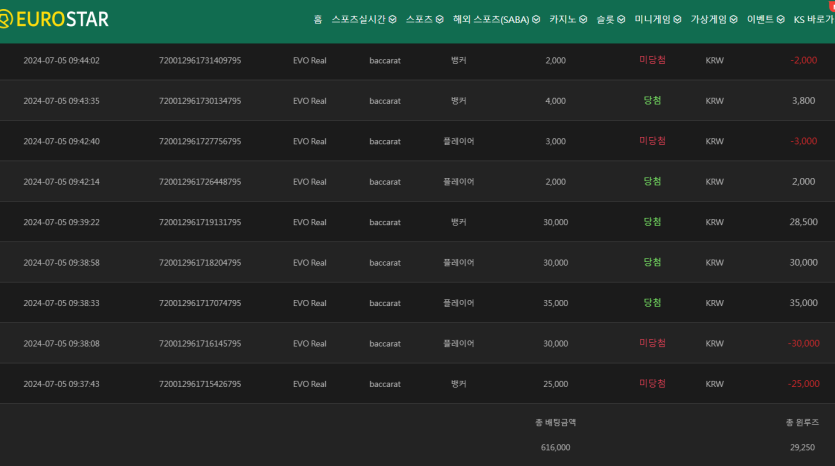Click KRW in the 09:39:22 row

point(715,223)
